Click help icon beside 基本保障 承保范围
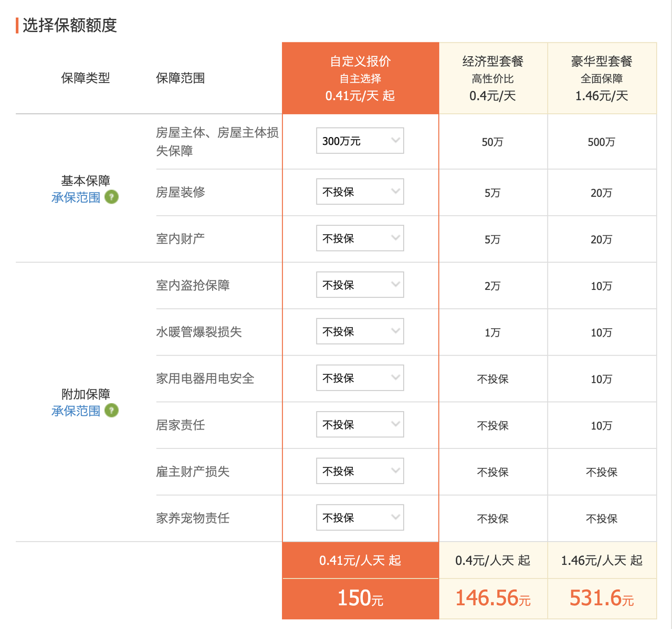The height and width of the screenshot is (629, 672). click(111, 197)
